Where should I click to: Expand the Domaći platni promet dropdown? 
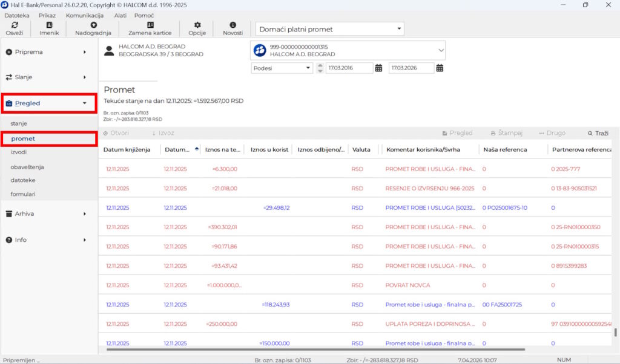399,29
